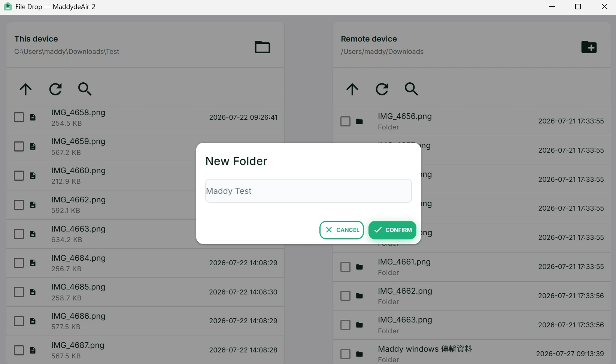Open remote folder IMG_4662.png
The width and height of the screenshot is (616, 364).
[x=405, y=291]
